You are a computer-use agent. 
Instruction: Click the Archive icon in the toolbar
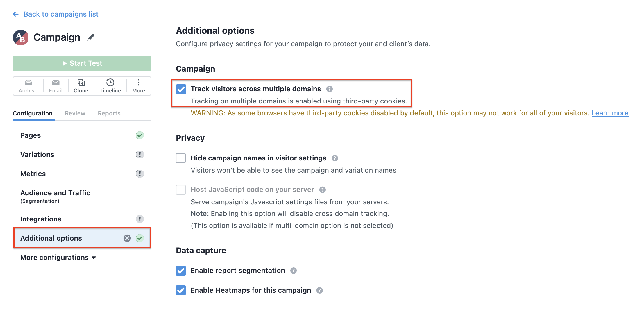click(28, 83)
